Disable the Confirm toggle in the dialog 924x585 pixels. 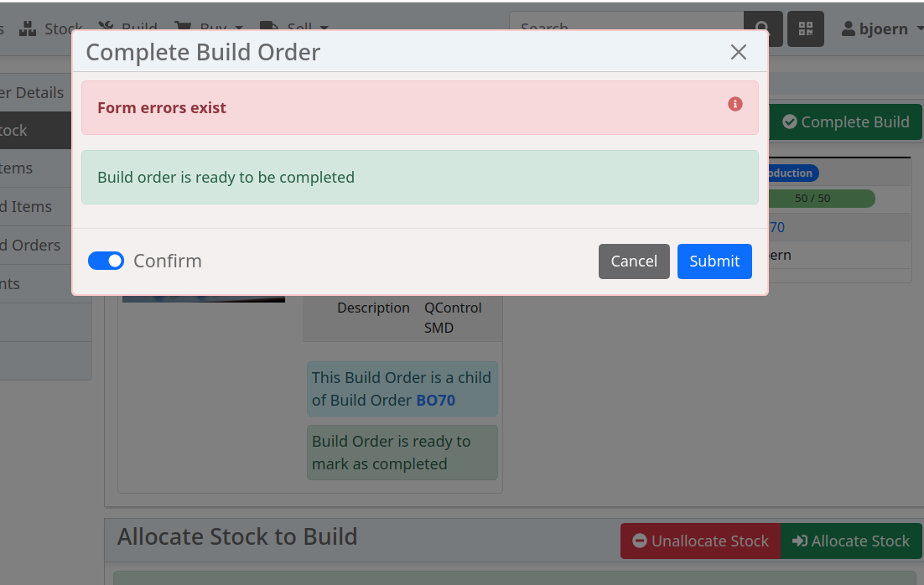106,261
